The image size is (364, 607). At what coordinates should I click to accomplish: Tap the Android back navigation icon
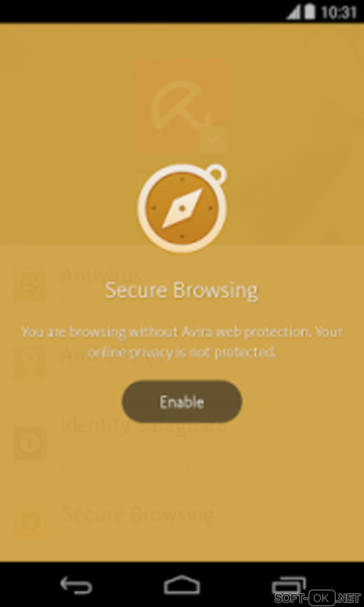[x=76, y=586]
